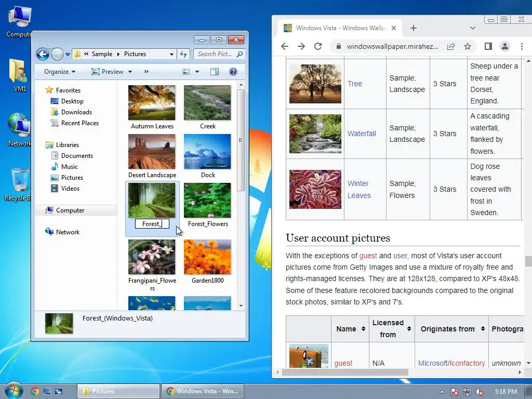Click the Chrome address bar URL
The height and width of the screenshot is (399, 532).
[392, 46]
